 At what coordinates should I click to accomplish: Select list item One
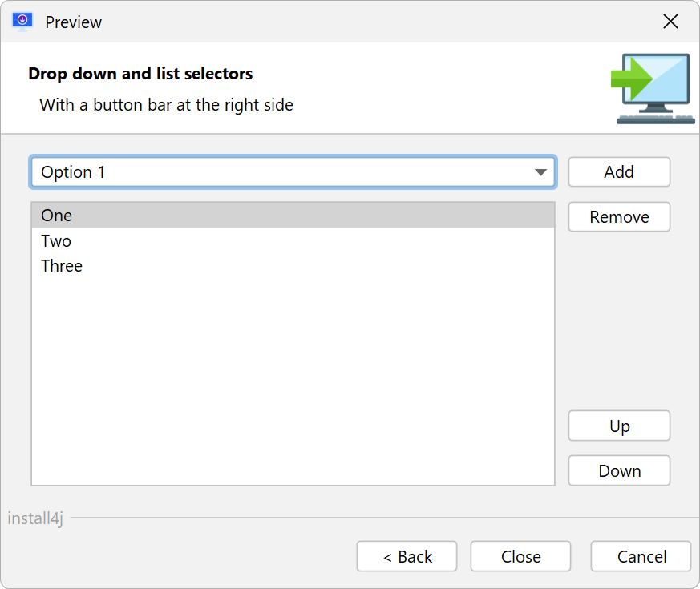pos(293,216)
